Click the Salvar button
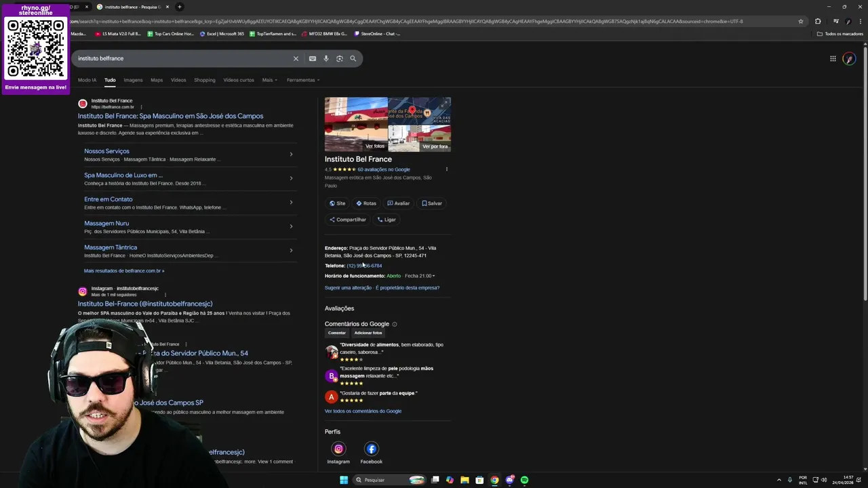The image size is (868, 488). [431, 203]
